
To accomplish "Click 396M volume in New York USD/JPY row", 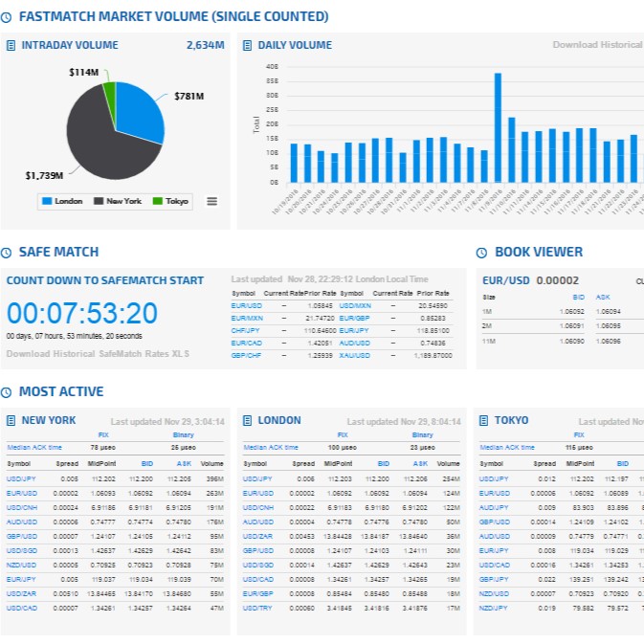I will coord(215,478).
